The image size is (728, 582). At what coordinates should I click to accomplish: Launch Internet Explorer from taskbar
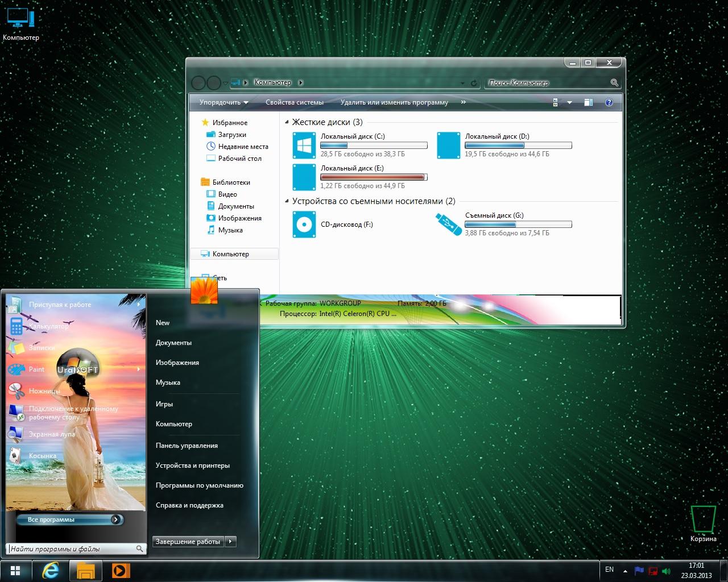tap(51, 571)
